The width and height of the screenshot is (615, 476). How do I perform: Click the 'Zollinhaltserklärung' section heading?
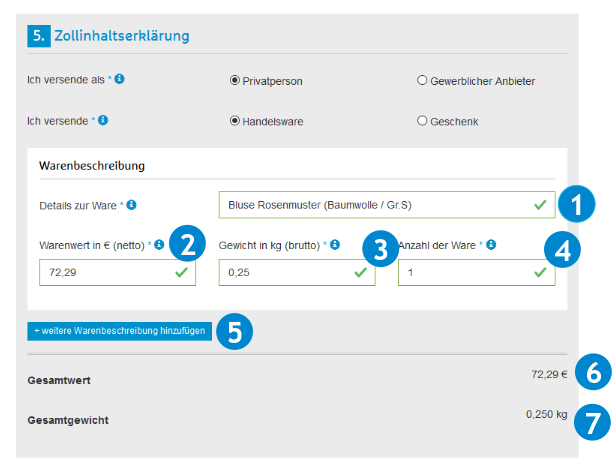pyautogui.click(x=121, y=36)
